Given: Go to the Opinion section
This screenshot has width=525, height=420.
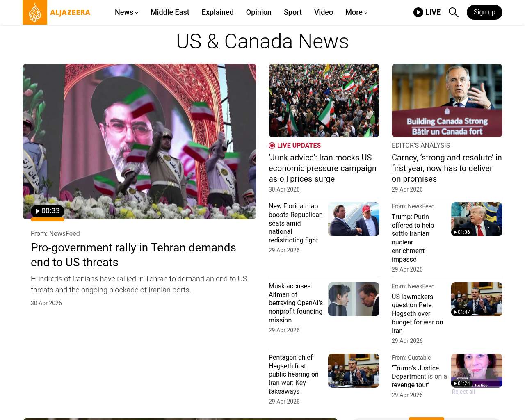Looking at the screenshot, I should [258, 12].
